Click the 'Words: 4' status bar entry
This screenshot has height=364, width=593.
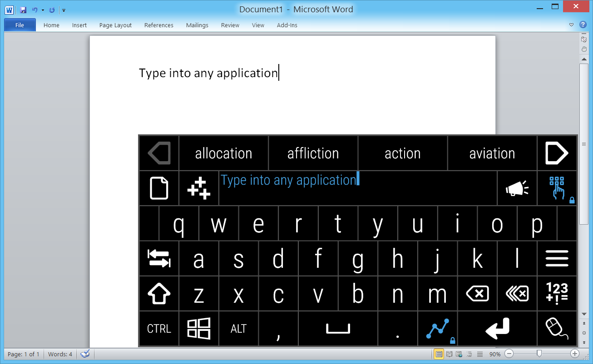[60, 354]
